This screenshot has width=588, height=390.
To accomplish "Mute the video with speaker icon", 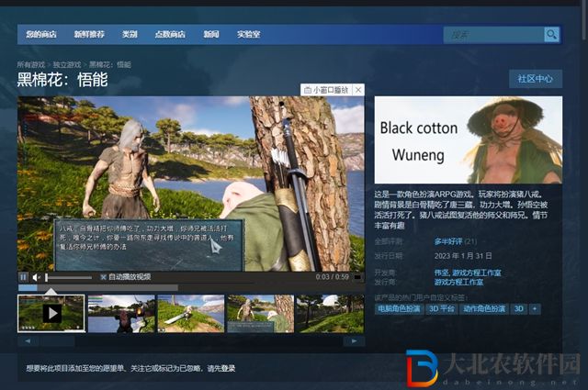I will point(36,277).
